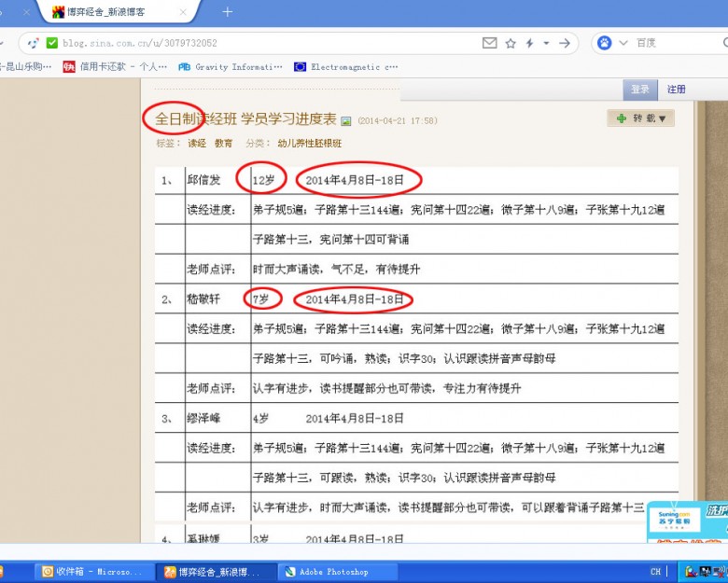Image resolution: width=728 pixels, height=583 pixels.
Task: Select the 博弈经舍_新浪博客 browser tab
Action: [119, 12]
